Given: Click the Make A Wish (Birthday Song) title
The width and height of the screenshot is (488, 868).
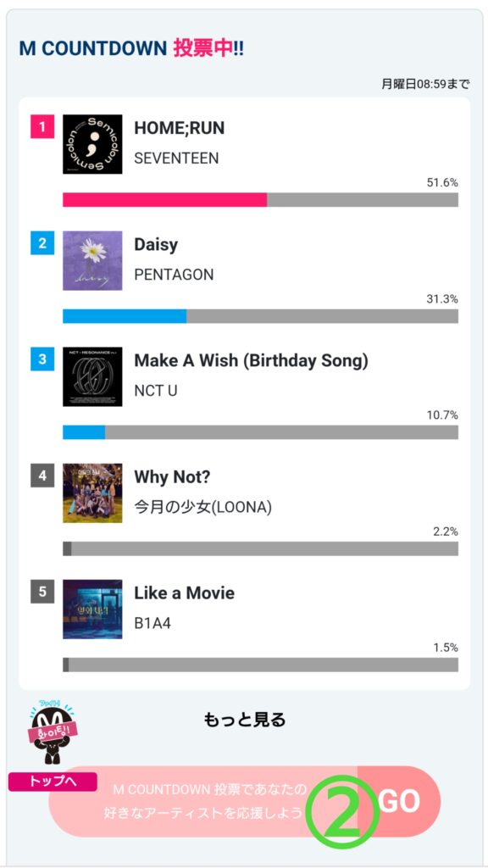Looking at the screenshot, I should [x=251, y=361].
